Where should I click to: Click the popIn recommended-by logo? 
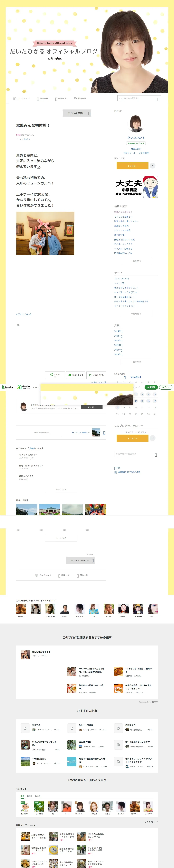tap(155, 702)
